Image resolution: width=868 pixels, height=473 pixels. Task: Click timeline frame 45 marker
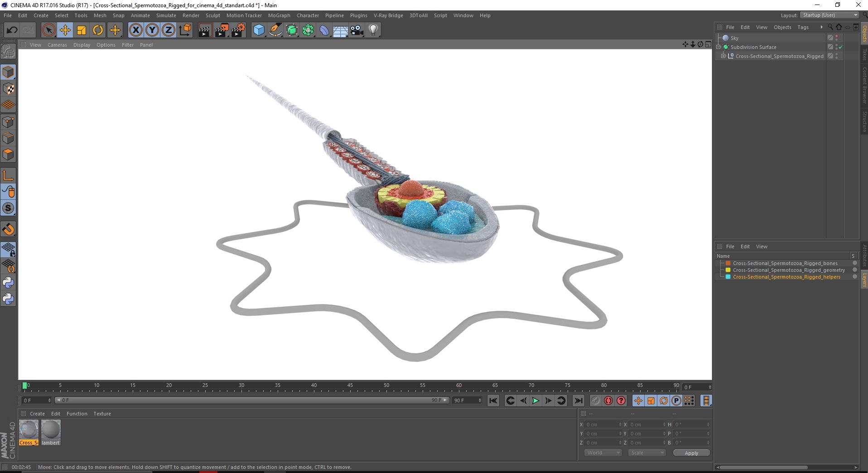350,386
